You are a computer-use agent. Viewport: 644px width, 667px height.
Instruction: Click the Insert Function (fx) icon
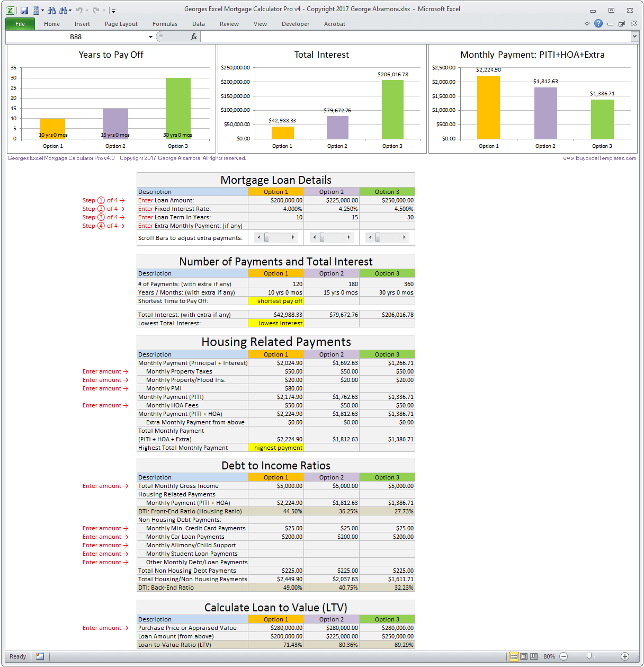click(193, 36)
